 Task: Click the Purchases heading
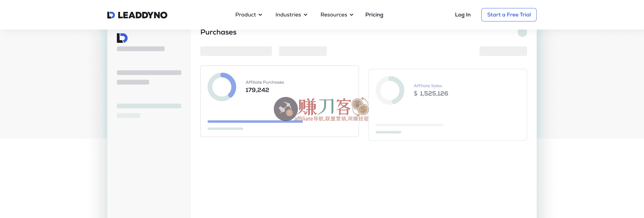[x=218, y=32]
